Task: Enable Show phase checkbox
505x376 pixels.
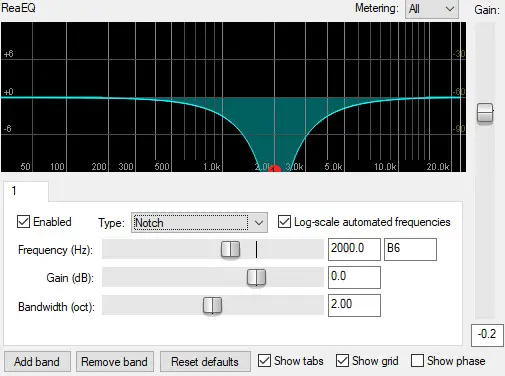Action: [417, 361]
